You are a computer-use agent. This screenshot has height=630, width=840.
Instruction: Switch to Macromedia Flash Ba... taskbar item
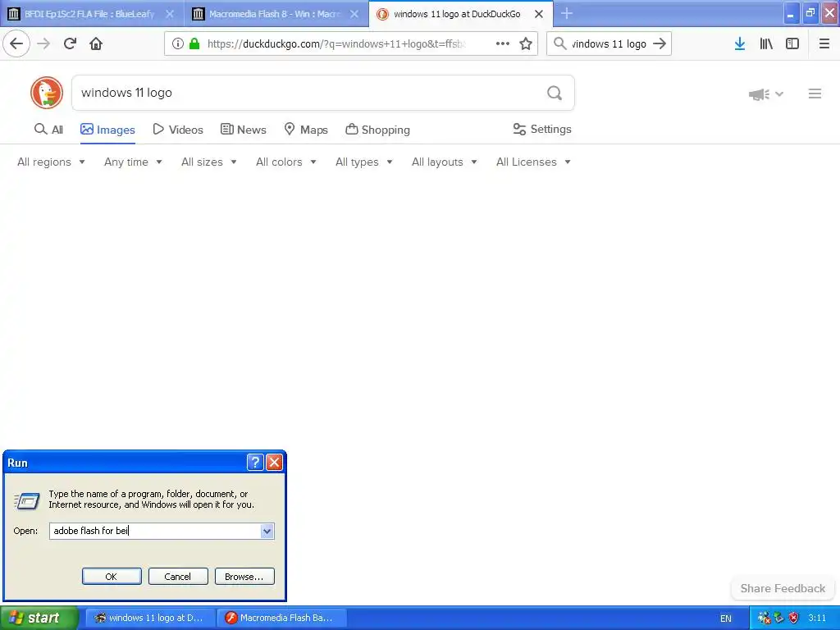(x=281, y=618)
